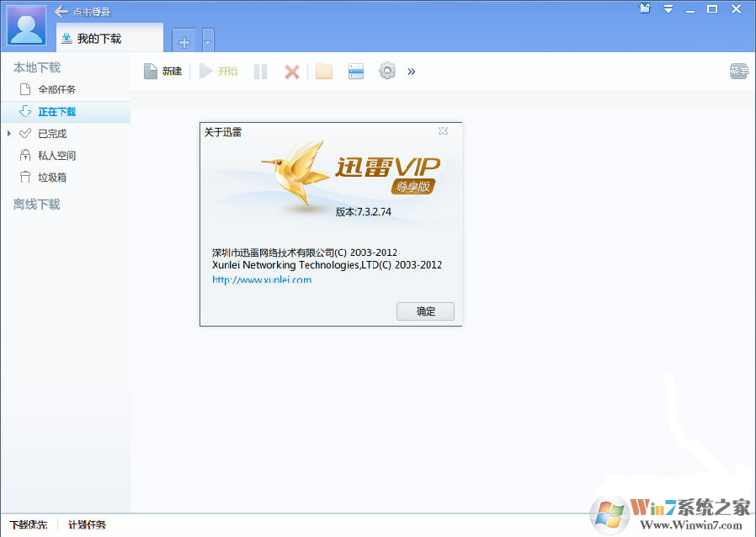Viewport: 756px width, 537px height.
Task: Open 私人空间 private space
Action: pyautogui.click(x=57, y=155)
